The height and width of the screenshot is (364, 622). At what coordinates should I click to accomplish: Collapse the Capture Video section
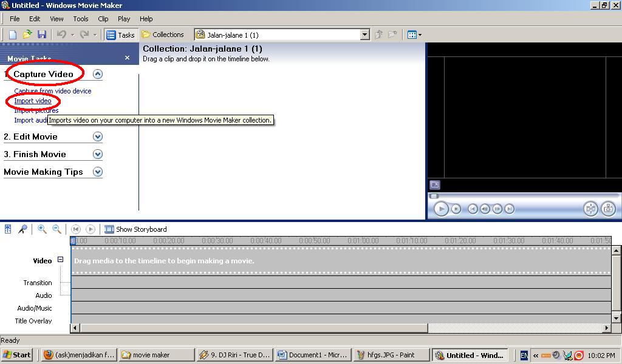point(98,74)
